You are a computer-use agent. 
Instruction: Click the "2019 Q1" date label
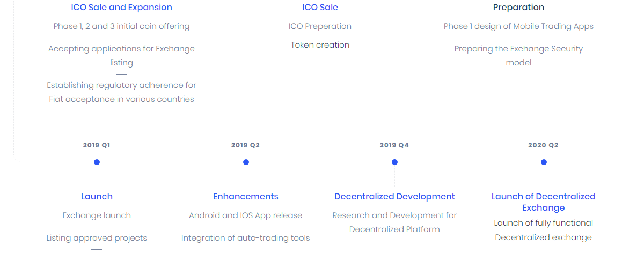click(97, 145)
